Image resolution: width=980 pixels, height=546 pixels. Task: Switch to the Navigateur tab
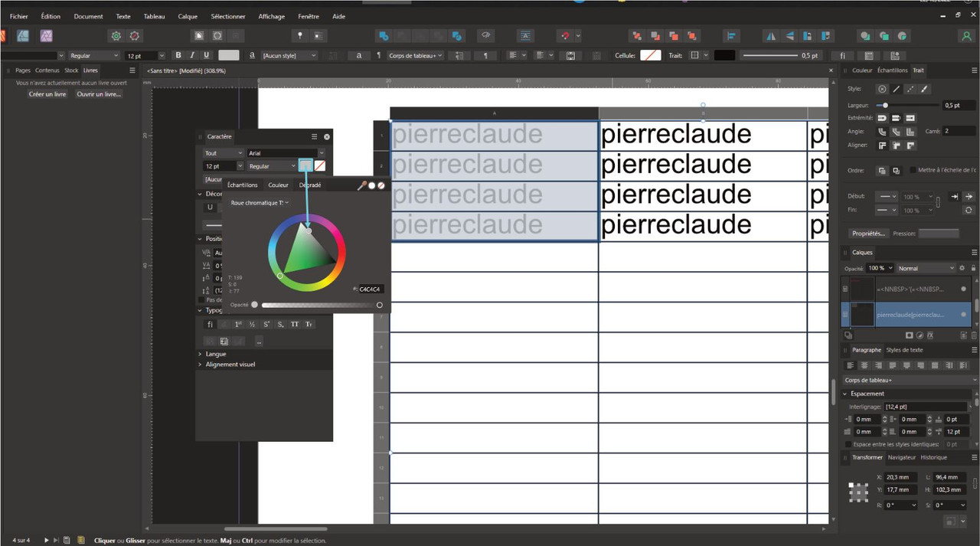pos(902,457)
